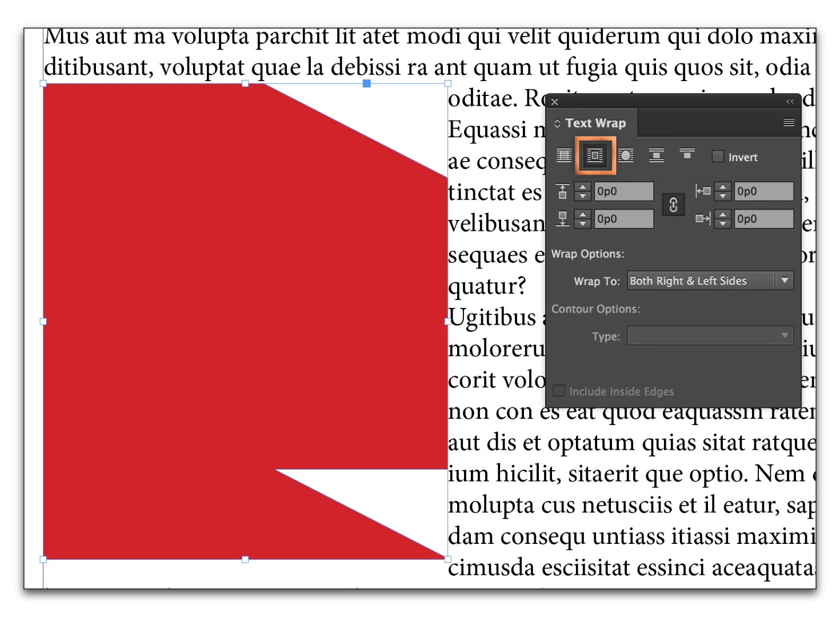Viewport: 840px width, 617px height.
Task: Click the bottom offset value field
Action: (623, 219)
